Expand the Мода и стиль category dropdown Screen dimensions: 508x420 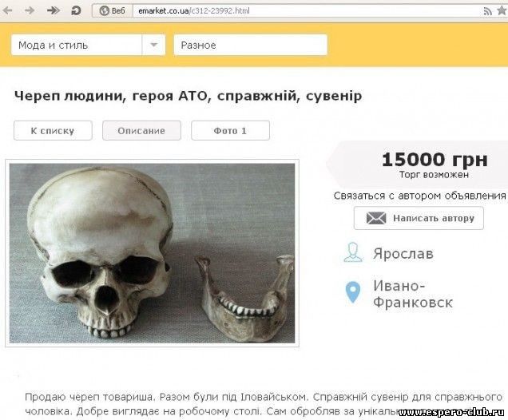click(x=154, y=45)
